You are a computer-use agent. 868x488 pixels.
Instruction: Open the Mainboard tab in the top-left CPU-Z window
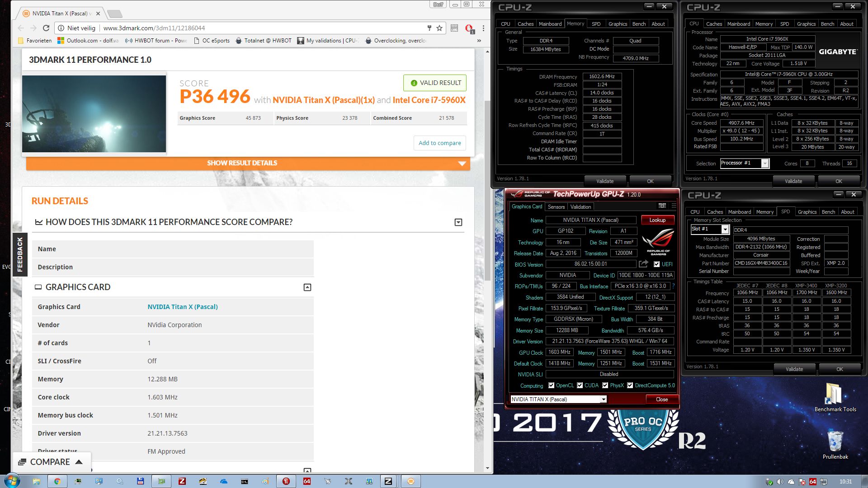pyautogui.click(x=550, y=24)
